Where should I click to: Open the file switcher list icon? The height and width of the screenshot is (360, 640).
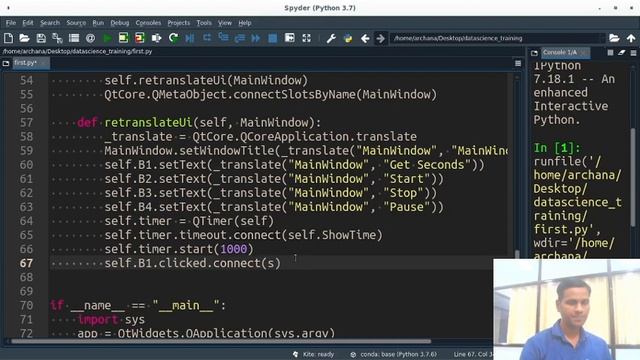tap(74, 38)
